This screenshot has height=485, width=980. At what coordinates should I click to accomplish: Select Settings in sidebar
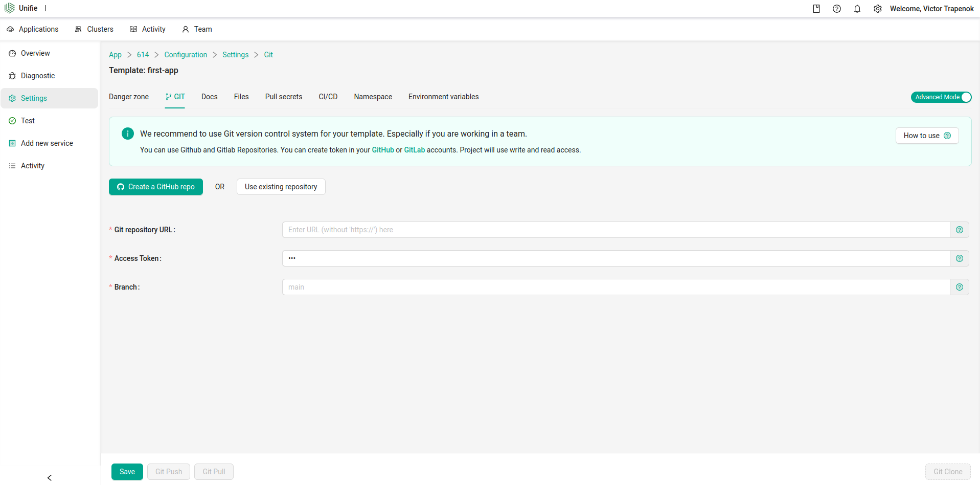(x=50, y=98)
